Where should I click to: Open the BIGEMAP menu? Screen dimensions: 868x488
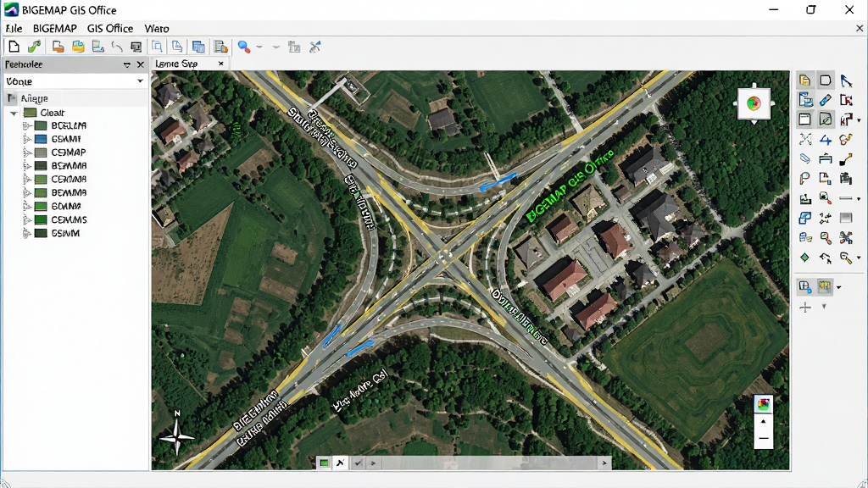(x=55, y=28)
